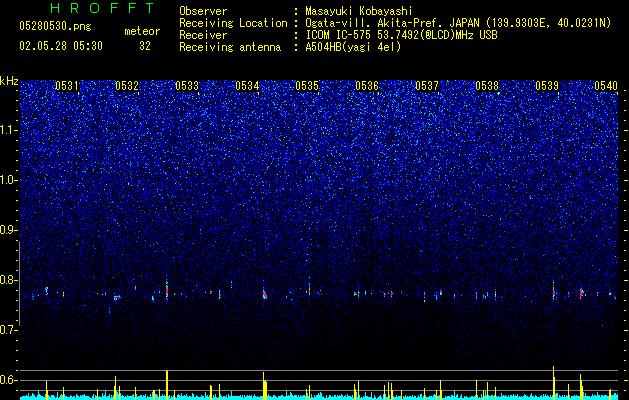The height and width of the screenshot is (400, 629).
Task: Click the 0537 time marker
Action: [x=427, y=85]
